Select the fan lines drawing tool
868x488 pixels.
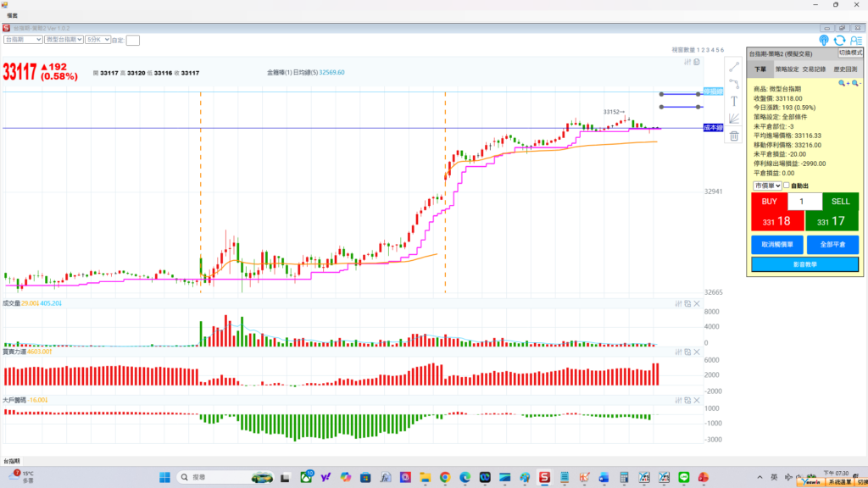click(x=734, y=119)
